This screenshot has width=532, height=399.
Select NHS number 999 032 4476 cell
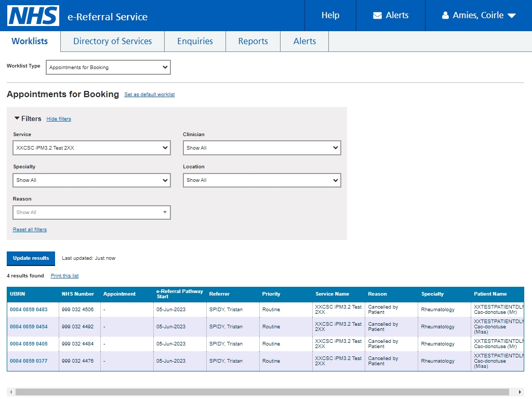(x=79, y=361)
